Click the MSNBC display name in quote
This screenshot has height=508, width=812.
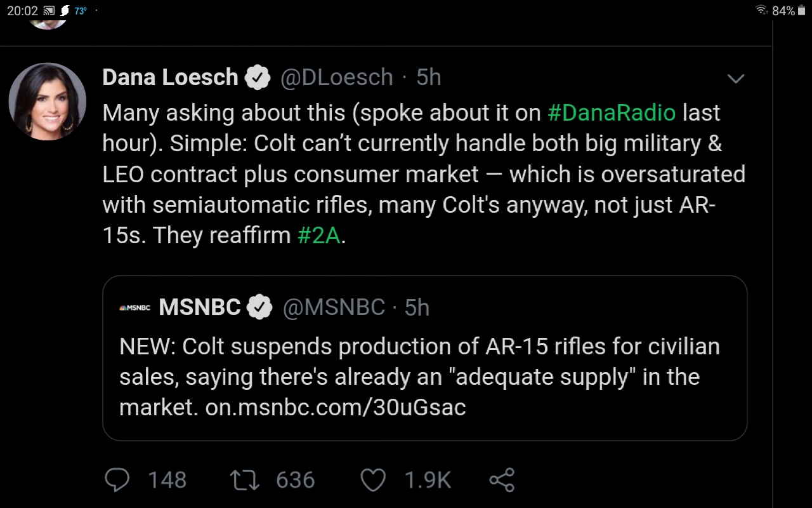(x=199, y=307)
